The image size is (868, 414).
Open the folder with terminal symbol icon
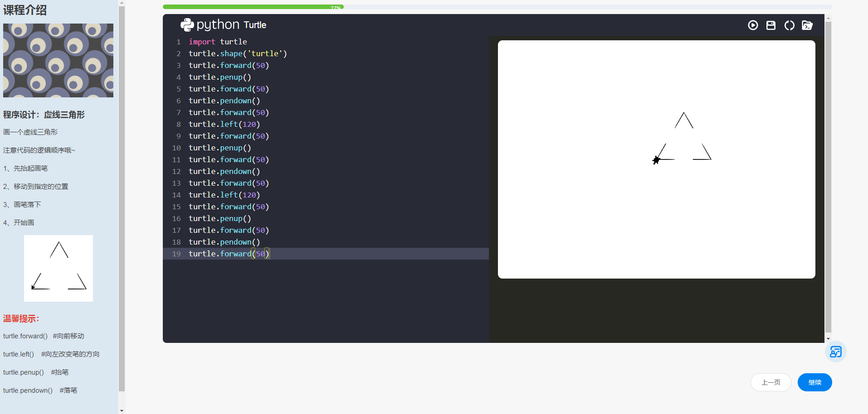[807, 25]
